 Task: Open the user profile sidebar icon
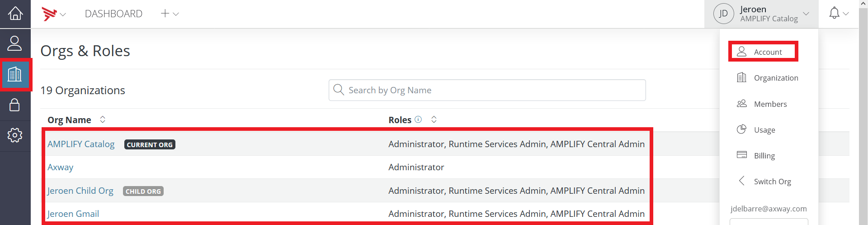pyautogui.click(x=15, y=43)
